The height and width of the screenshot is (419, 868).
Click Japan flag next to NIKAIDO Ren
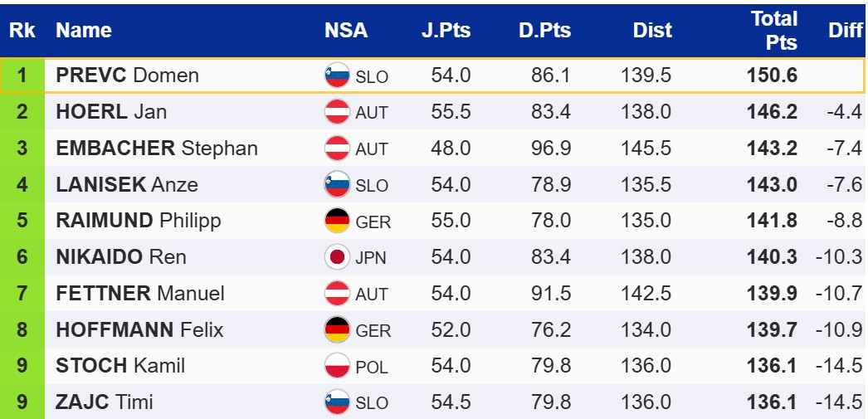[x=336, y=257]
